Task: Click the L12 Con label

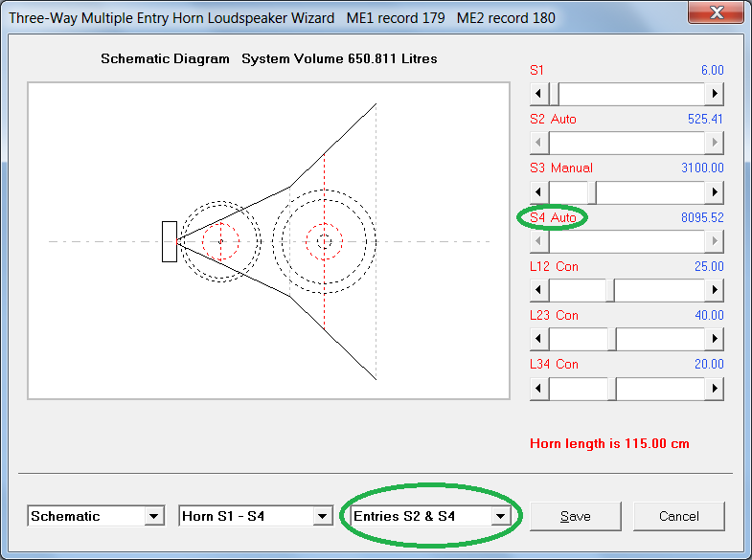Action: coord(554,267)
